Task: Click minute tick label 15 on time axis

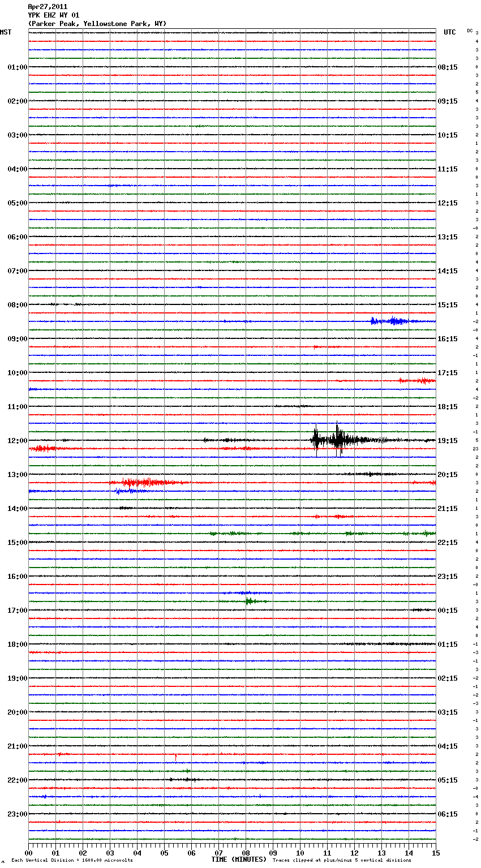Action: click(x=436, y=853)
